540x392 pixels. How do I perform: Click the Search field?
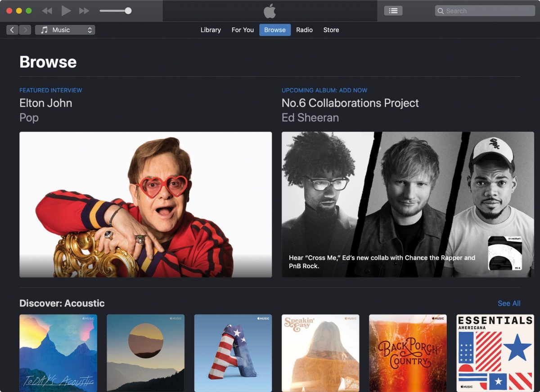(x=485, y=11)
